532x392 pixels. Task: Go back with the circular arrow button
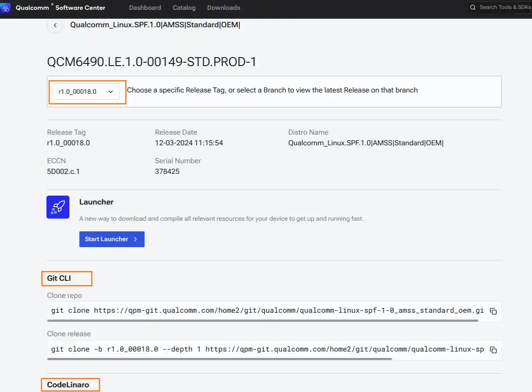point(55,25)
